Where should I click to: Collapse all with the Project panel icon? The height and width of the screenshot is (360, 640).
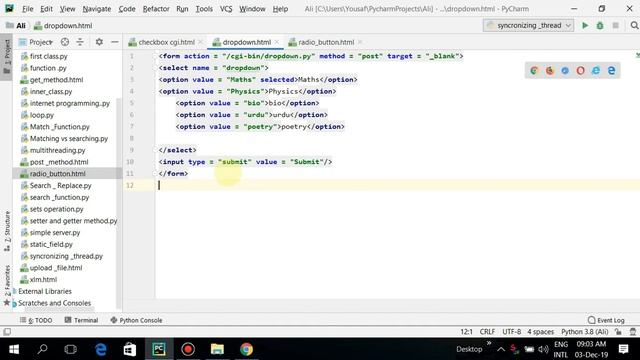pyautogui.click(x=80, y=42)
